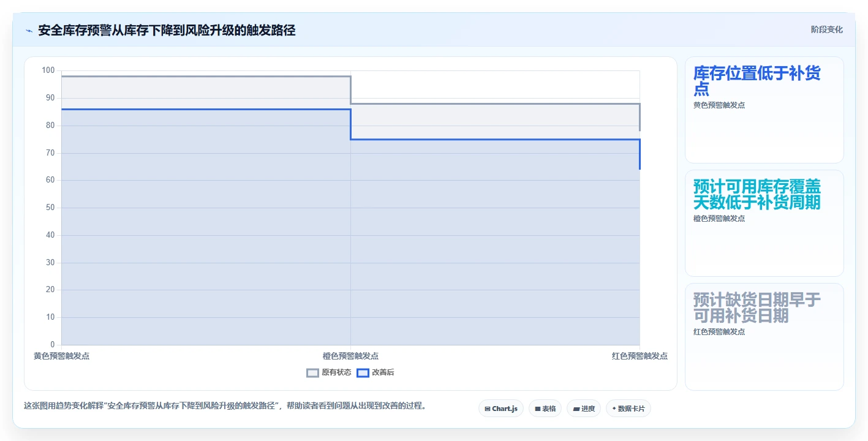Click the 黄色预警触发点 caption in first card
The width and height of the screenshot is (868, 441).
coord(719,105)
